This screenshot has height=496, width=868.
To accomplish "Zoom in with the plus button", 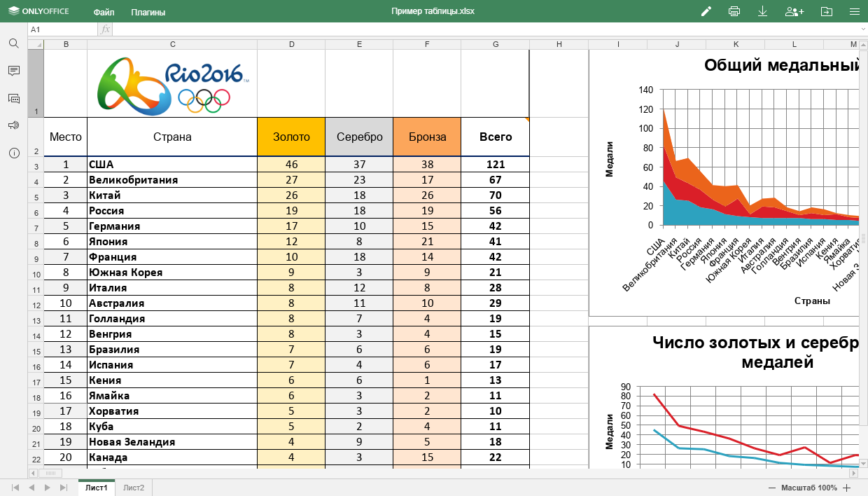I will [x=847, y=488].
